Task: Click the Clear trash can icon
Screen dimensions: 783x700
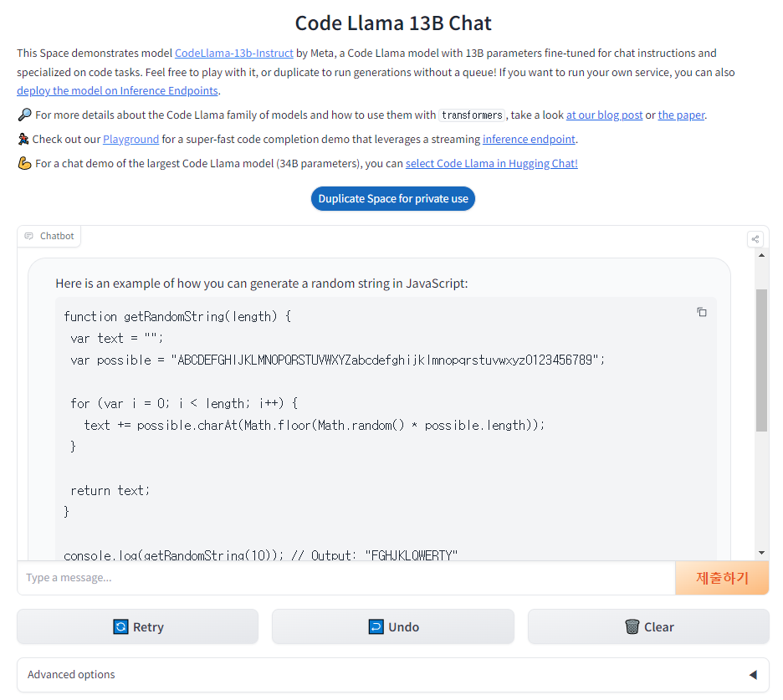Action: pyautogui.click(x=632, y=626)
